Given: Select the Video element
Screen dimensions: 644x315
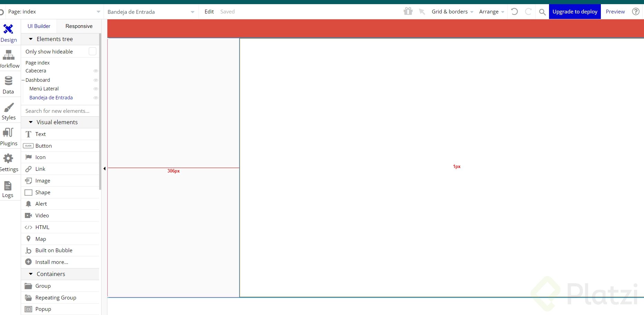Looking at the screenshot, I should (x=60, y=216).
